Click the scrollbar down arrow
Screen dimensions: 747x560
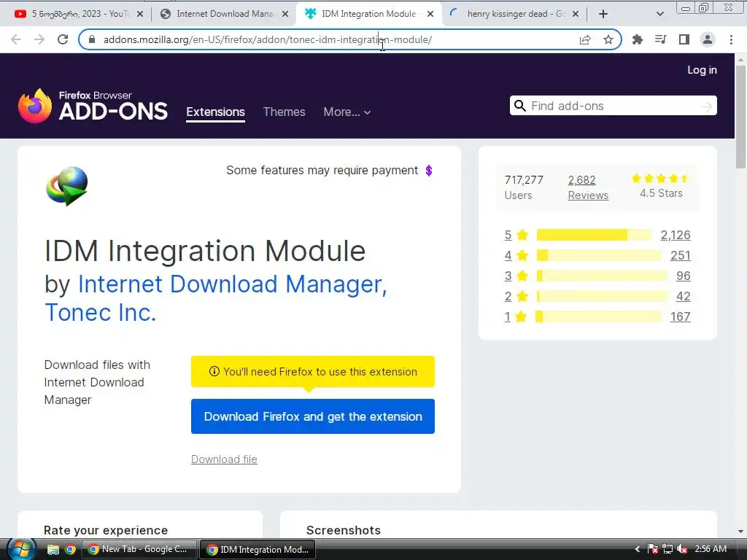740,532
